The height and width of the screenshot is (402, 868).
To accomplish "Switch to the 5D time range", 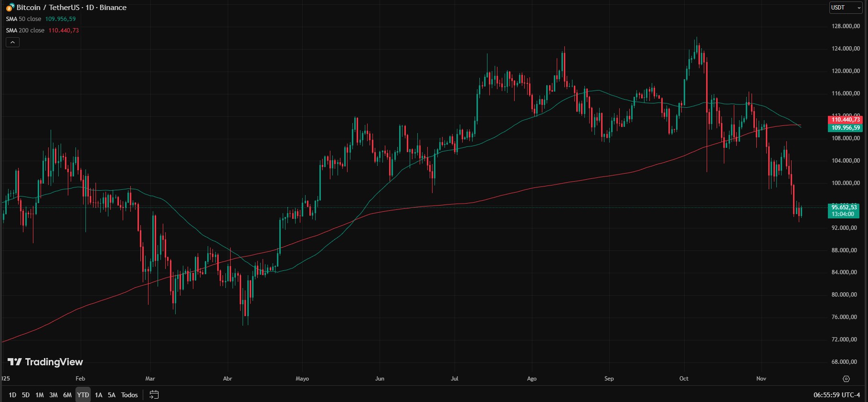I will click(x=26, y=395).
